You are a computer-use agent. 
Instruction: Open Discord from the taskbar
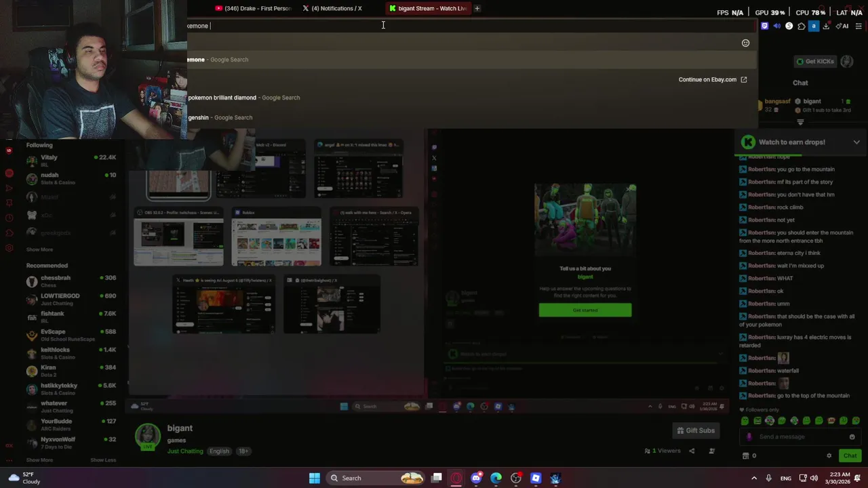tap(476, 478)
